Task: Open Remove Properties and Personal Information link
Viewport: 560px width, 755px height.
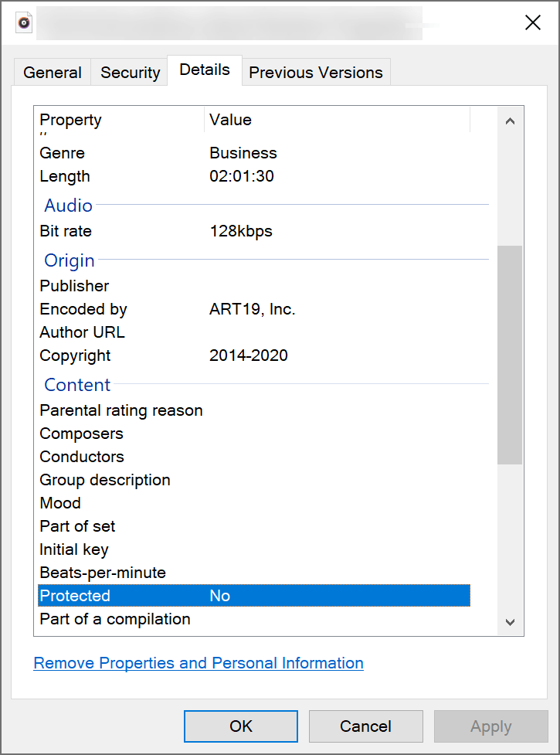Action: pos(199,663)
